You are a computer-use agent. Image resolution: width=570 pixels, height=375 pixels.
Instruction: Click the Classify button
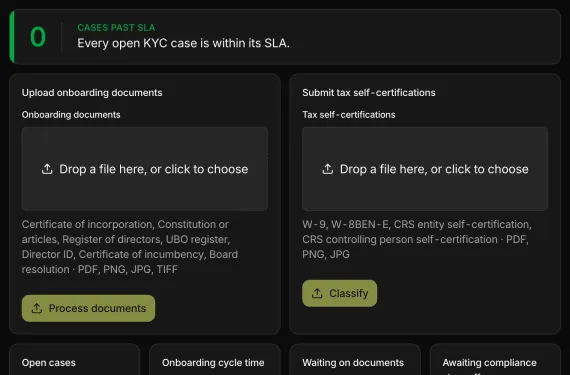(340, 293)
